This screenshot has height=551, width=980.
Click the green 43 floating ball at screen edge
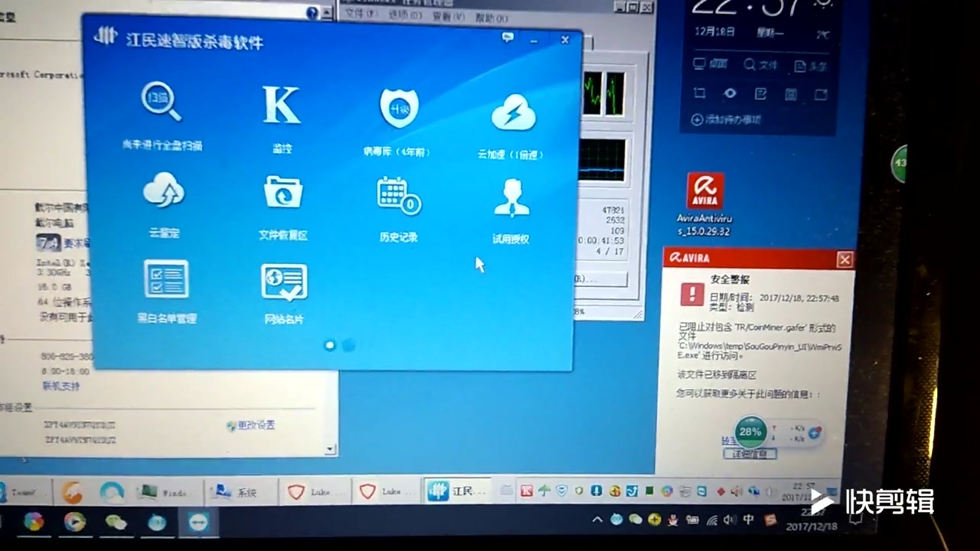(x=900, y=164)
